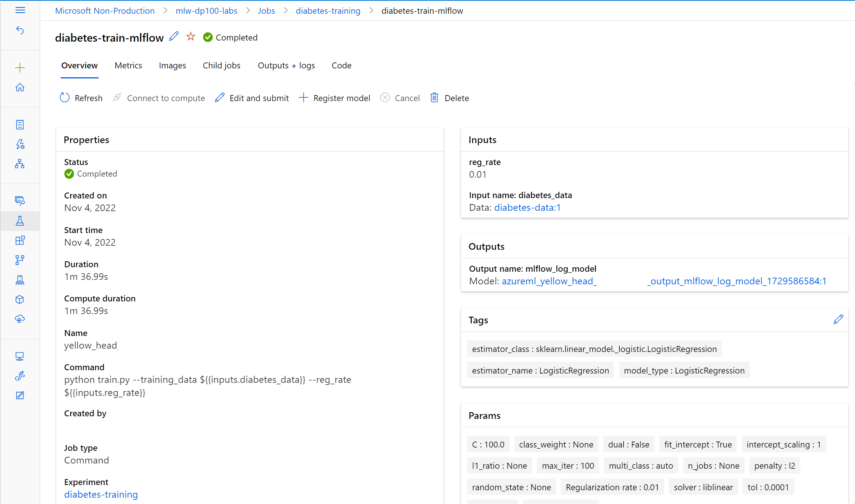Expand the Code tab panel
The height and width of the screenshot is (504, 855).
(341, 65)
